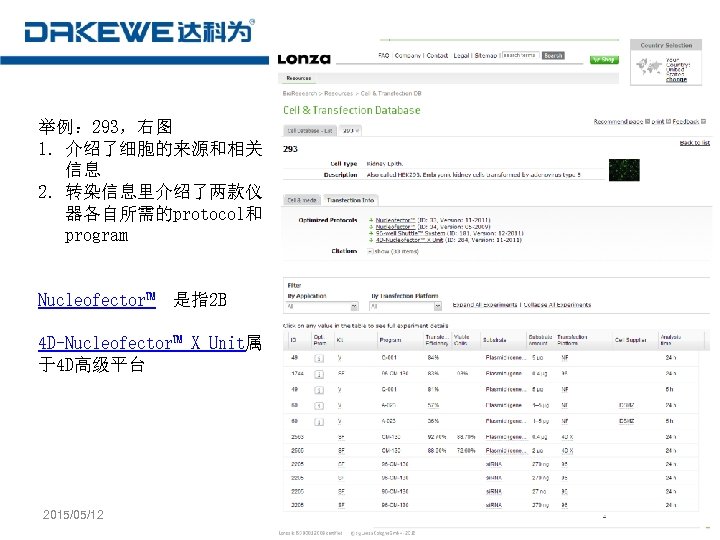Click the Opt. Prot. icon in the 81% row
The image size is (720, 540).
click(319, 390)
